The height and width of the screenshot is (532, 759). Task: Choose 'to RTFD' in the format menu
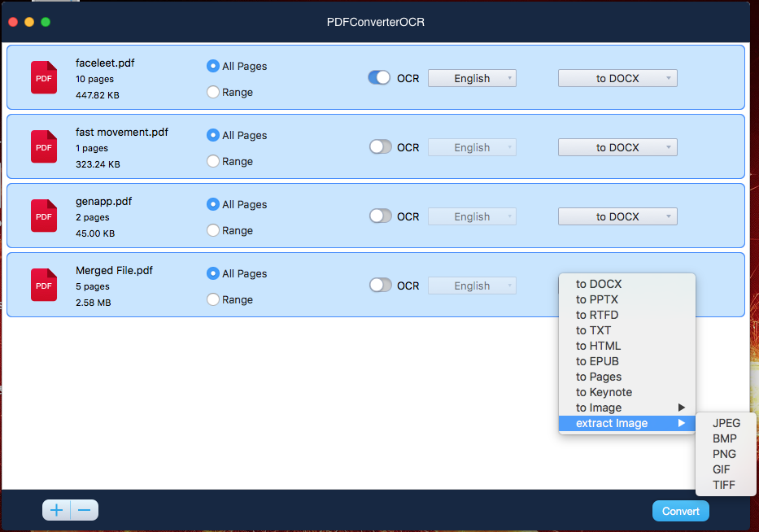pos(627,315)
